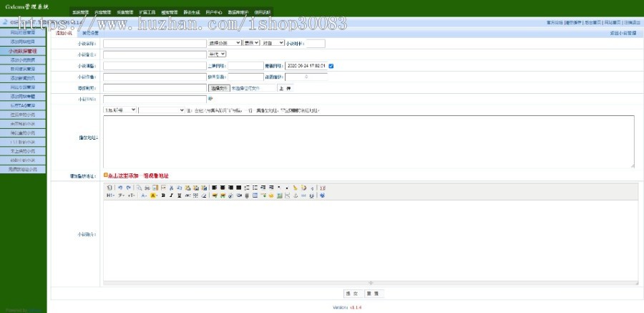Click the 选择文件 choose file button
Viewport: 644px width, 313px height.
click(x=219, y=88)
